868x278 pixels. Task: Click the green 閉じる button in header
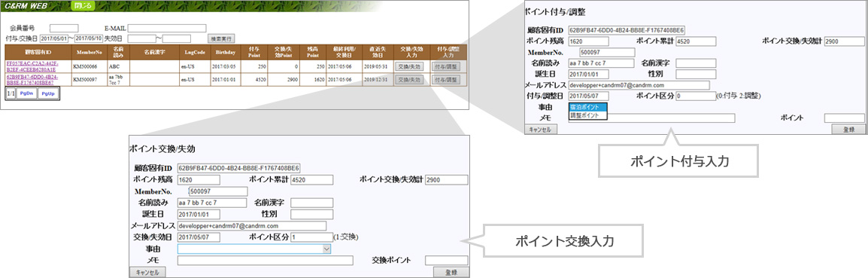coord(83,6)
